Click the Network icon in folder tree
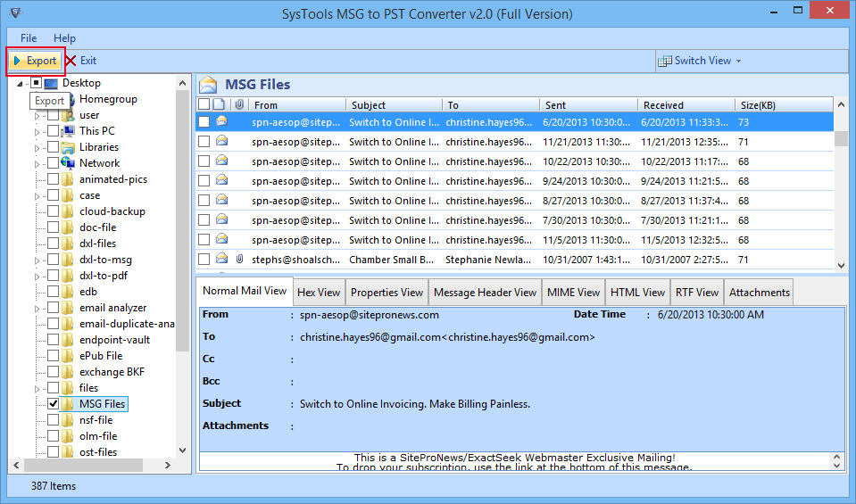Screen dimensions: 856x504 68,163
